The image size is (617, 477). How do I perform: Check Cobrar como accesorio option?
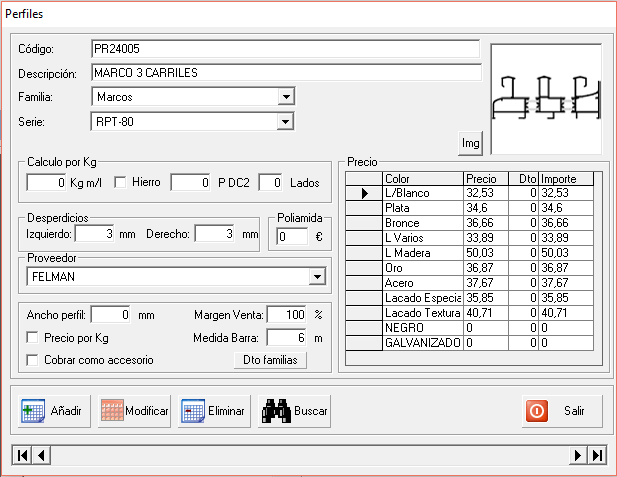(x=33, y=360)
